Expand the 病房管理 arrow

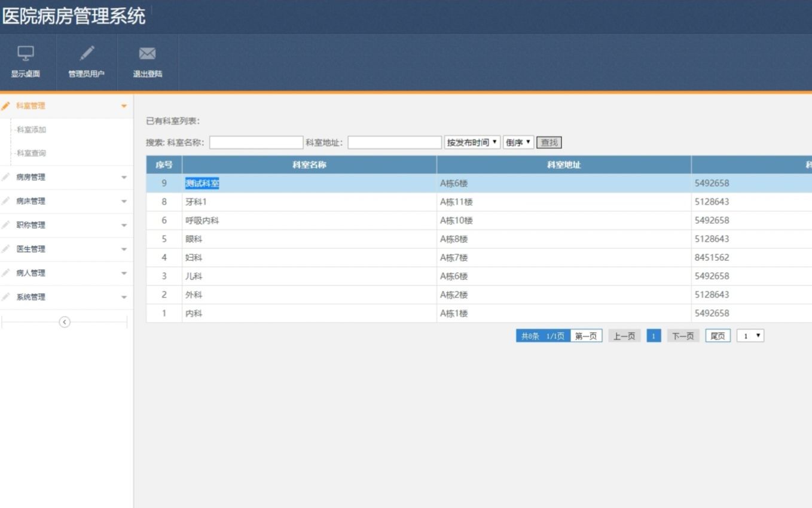[x=124, y=178]
